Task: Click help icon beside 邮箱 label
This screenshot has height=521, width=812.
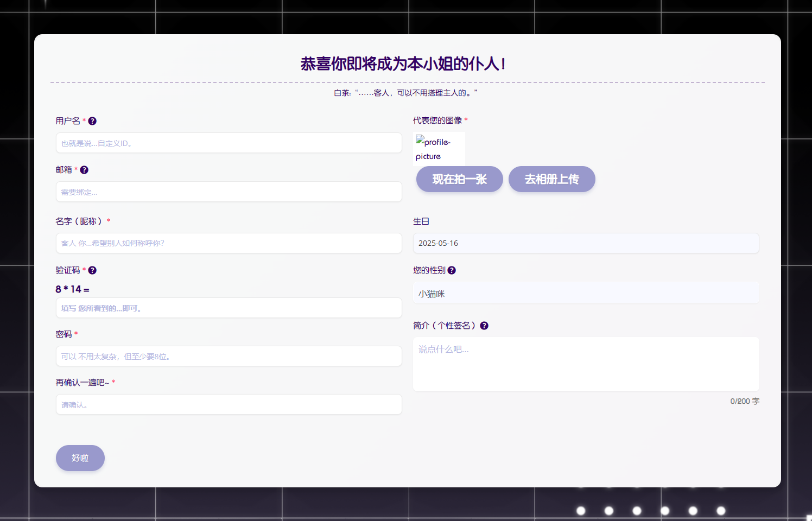Action: 84,170
